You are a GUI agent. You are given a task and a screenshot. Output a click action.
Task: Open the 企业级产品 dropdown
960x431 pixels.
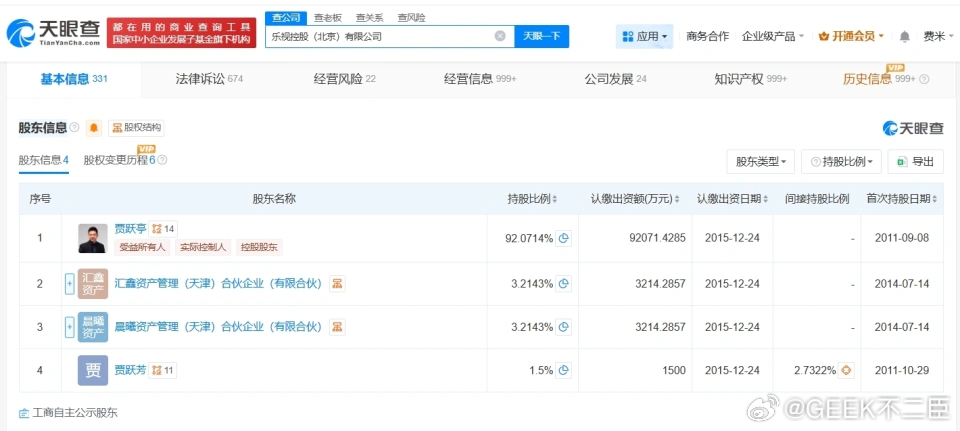(x=773, y=37)
